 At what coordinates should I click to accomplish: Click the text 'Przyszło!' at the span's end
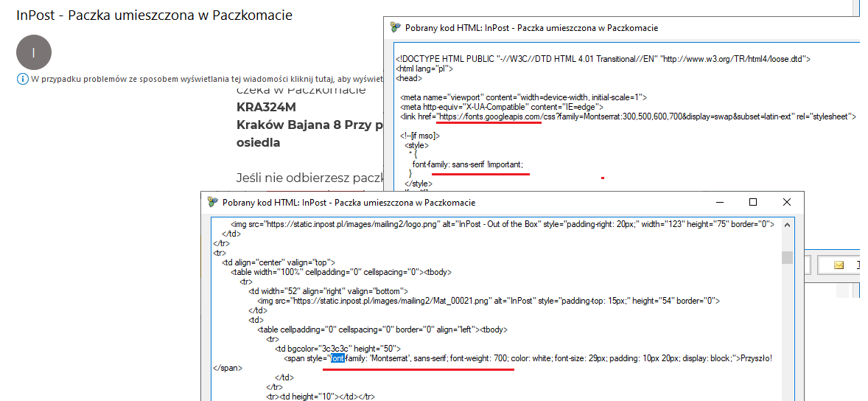click(x=755, y=358)
